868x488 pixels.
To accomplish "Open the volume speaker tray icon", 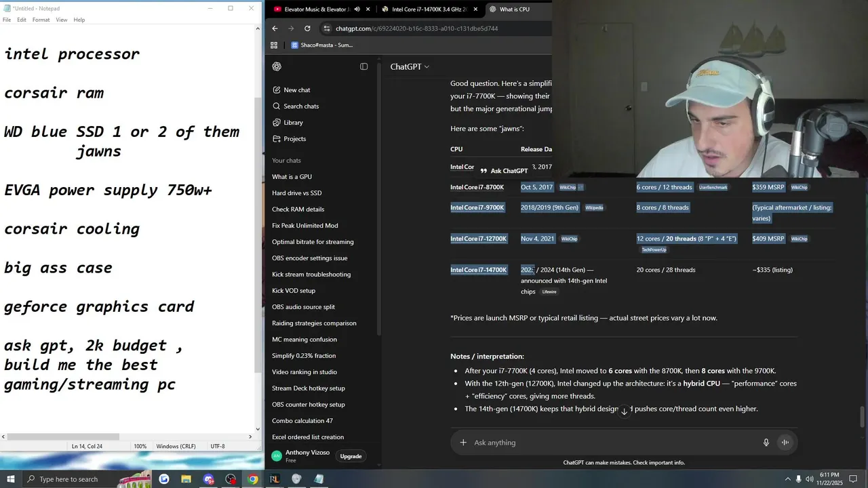I will click(x=808, y=479).
